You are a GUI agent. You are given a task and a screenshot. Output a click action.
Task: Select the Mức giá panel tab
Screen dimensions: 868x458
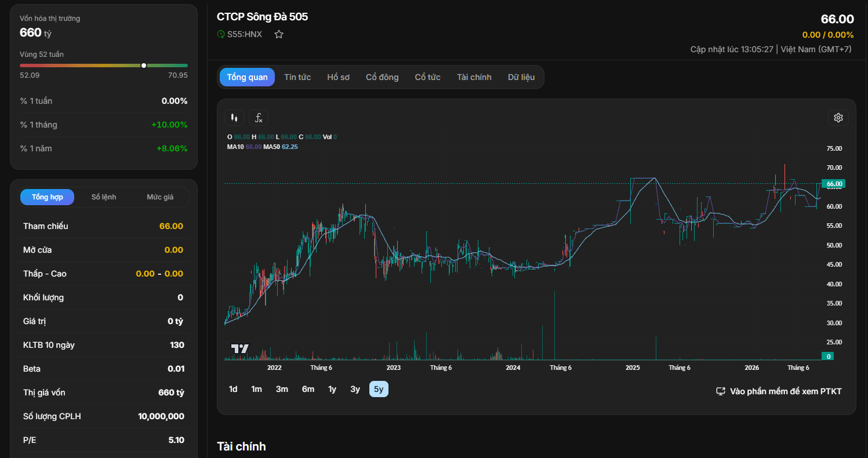point(160,197)
